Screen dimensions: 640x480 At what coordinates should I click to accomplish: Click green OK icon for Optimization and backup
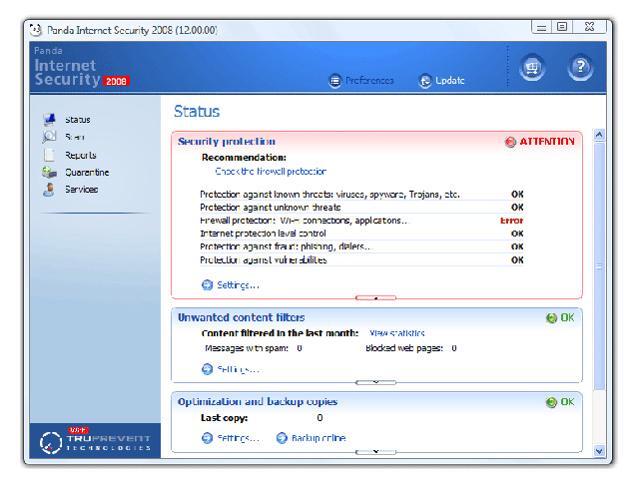point(551,402)
